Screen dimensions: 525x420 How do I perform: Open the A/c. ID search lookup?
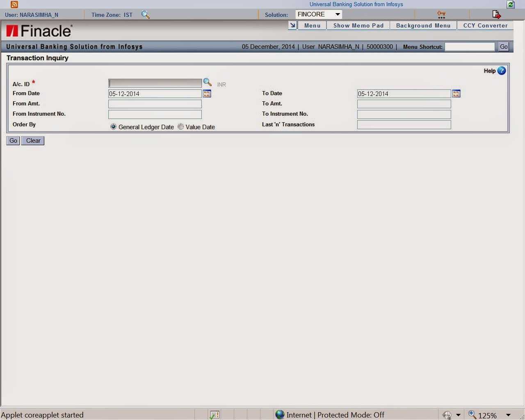(208, 82)
